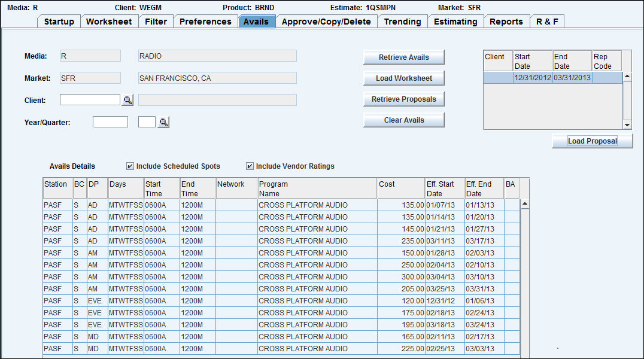Click the 205.00 cost cell
Viewport: 644px width, 359px height.
pos(401,289)
